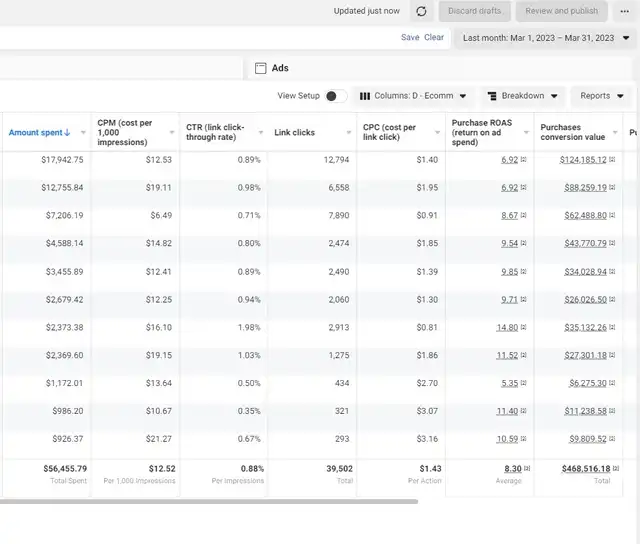Open CTR column options arrow

tap(260, 133)
